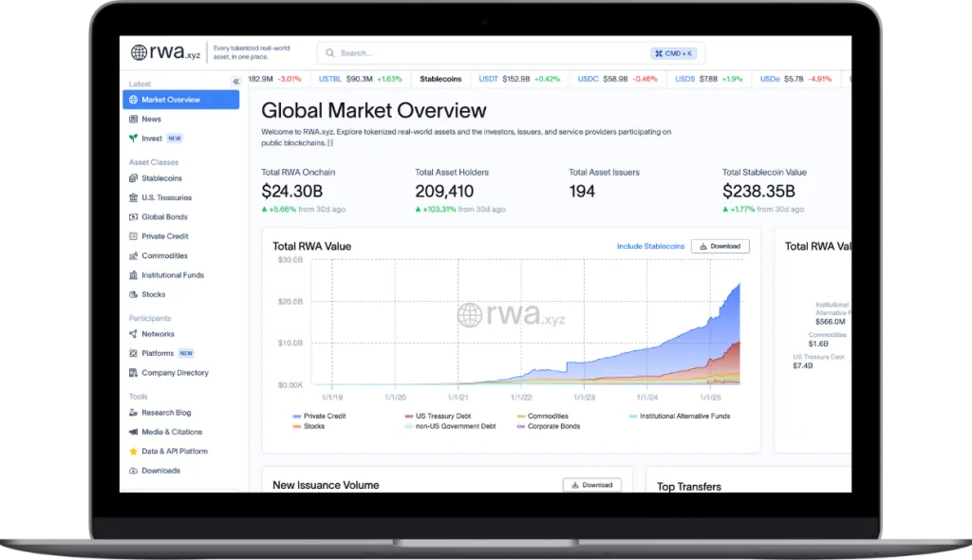Click the U.S. Treasuries bank icon
The image size is (972, 560).
133,197
